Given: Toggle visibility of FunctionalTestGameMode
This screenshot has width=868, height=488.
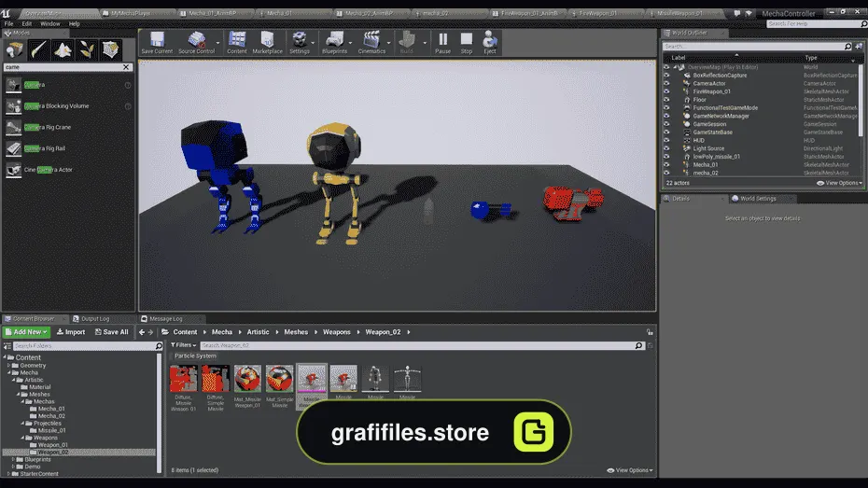Looking at the screenshot, I should pyautogui.click(x=666, y=108).
